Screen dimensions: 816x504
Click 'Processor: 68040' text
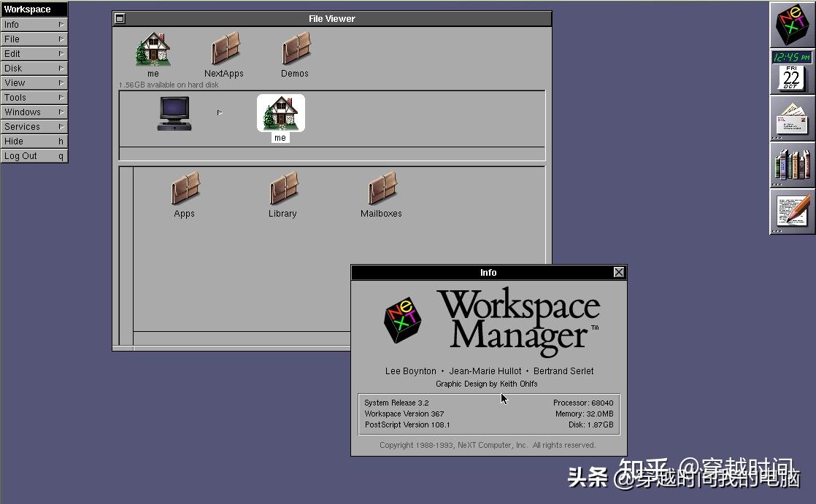(583, 403)
